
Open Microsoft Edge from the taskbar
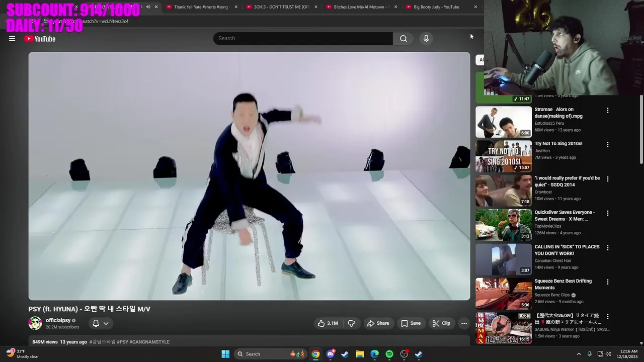[375, 354]
